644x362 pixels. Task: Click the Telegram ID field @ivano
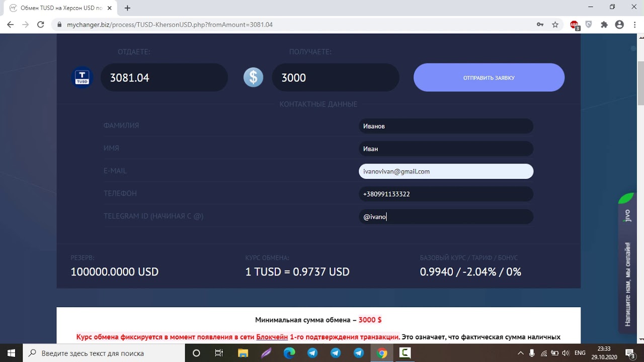(446, 217)
